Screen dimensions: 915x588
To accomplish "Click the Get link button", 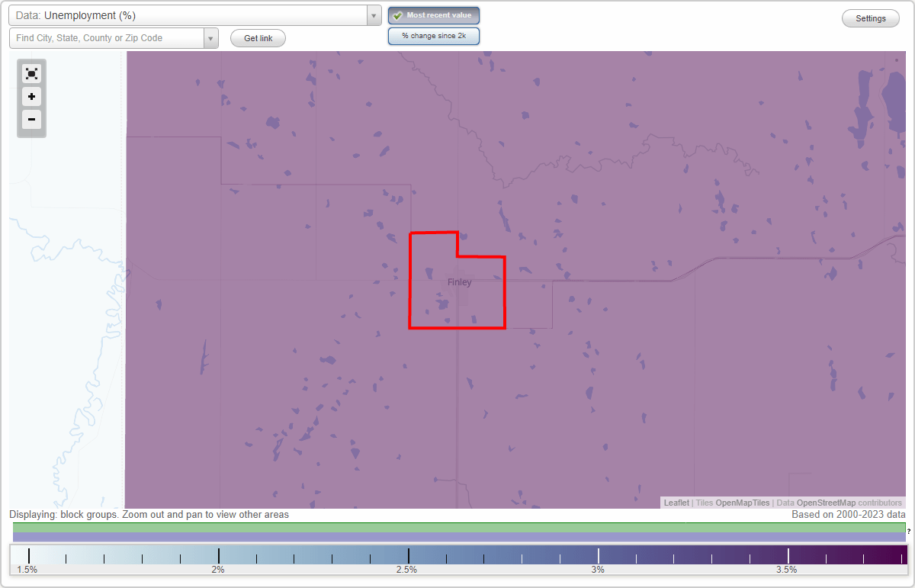I will click(258, 37).
